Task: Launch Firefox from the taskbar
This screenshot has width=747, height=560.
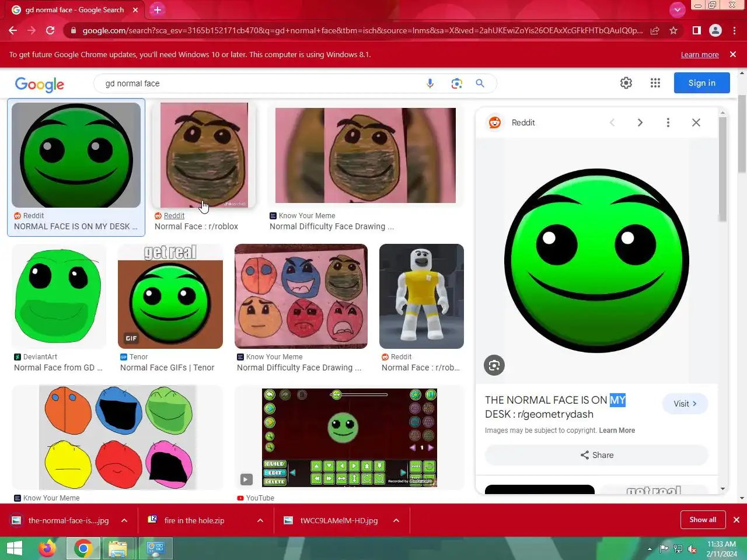Action: click(x=47, y=548)
